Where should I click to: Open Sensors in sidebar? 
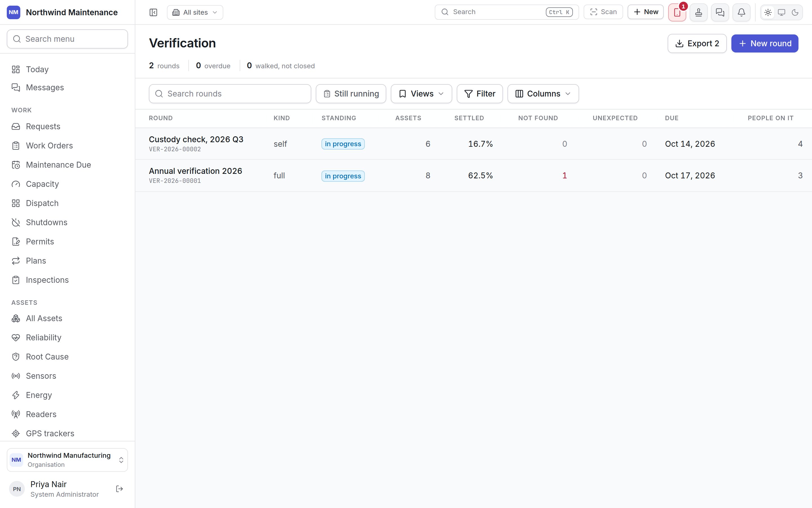tap(67, 376)
